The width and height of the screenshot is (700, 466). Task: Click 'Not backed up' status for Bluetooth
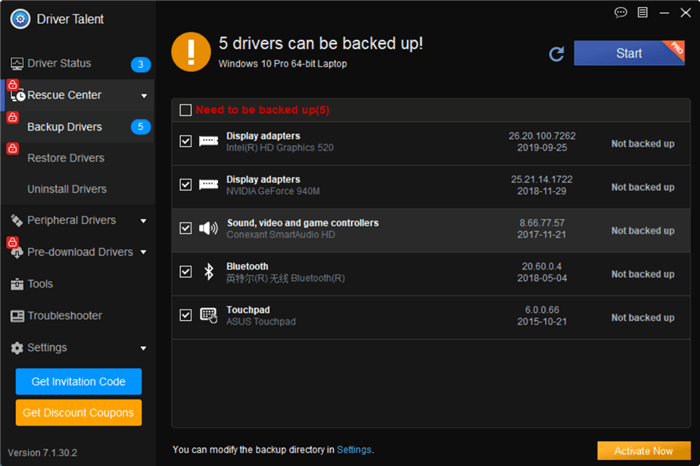click(643, 275)
